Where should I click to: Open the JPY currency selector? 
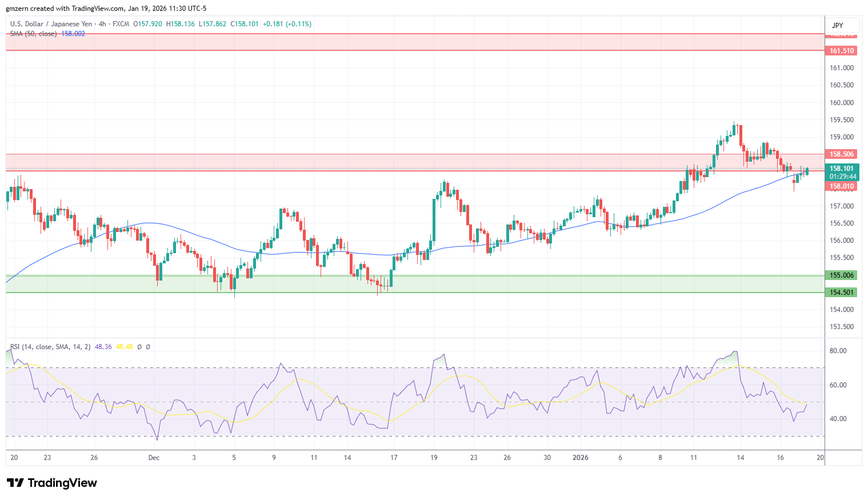(843, 26)
